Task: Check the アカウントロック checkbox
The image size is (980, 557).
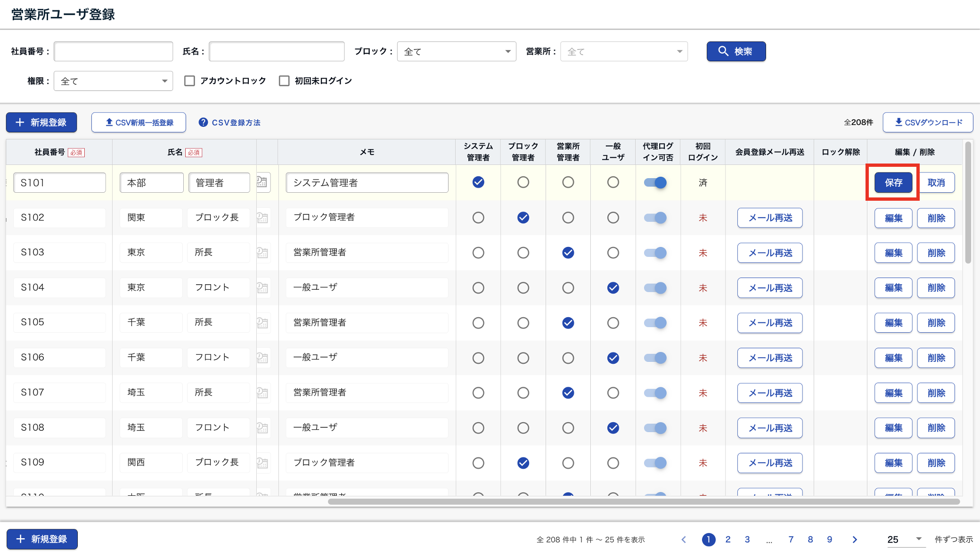Action: click(189, 81)
